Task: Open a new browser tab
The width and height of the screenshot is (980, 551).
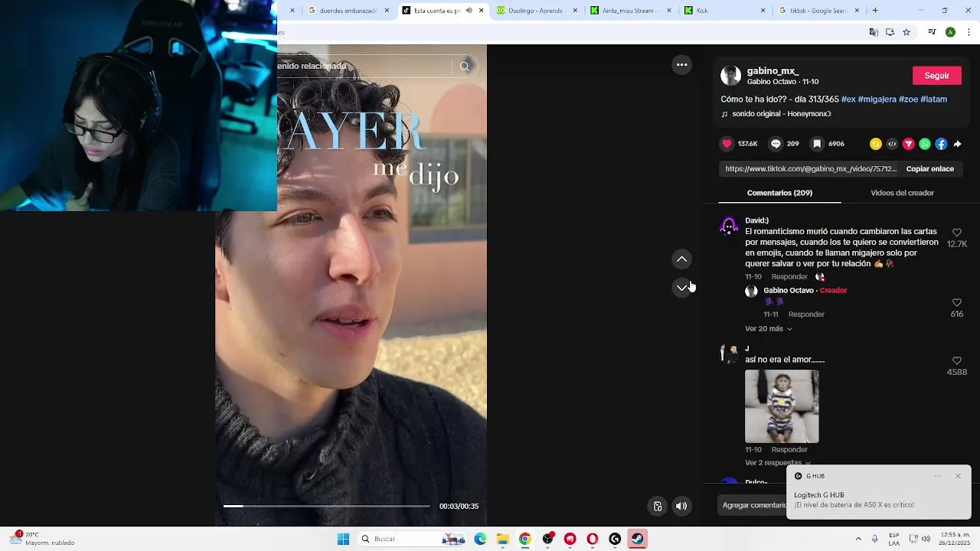Action: [x=875, y=11]
